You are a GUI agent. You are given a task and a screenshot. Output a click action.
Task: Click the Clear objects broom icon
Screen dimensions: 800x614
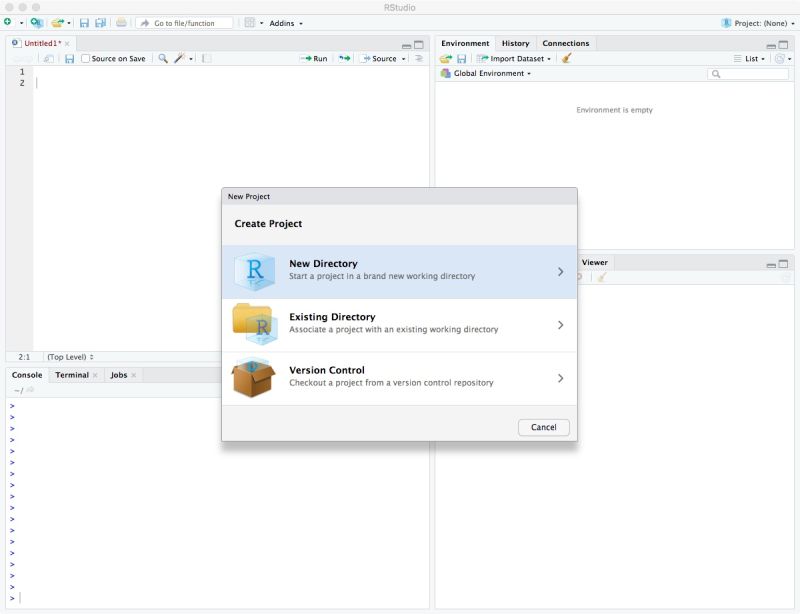566,58
